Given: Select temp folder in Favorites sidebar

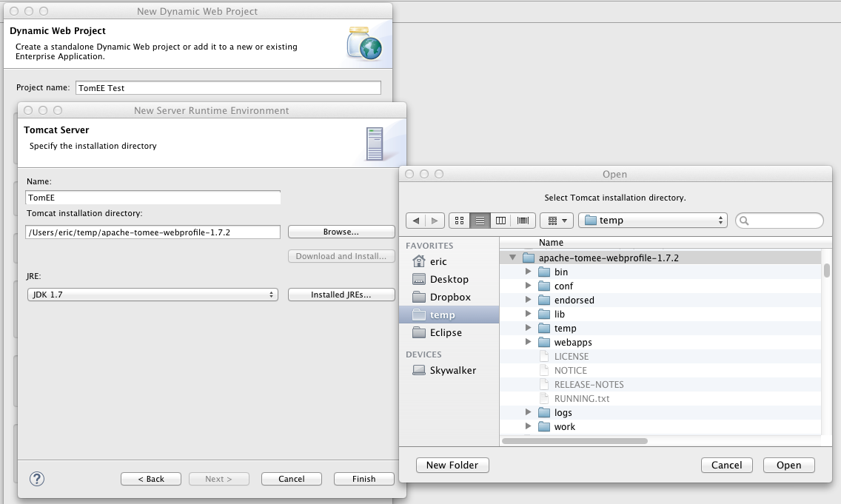Looking at the screenshot, I should (449, 315).
